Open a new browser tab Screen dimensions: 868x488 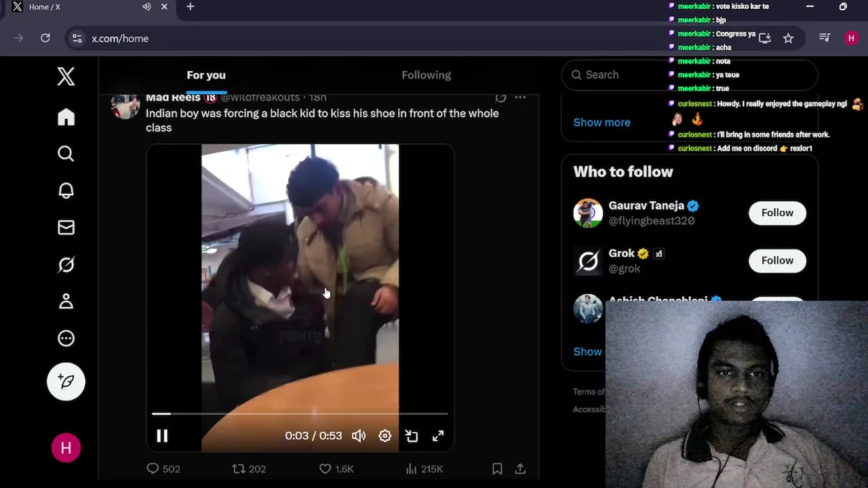pyautogui.click(x=191, y=7)
